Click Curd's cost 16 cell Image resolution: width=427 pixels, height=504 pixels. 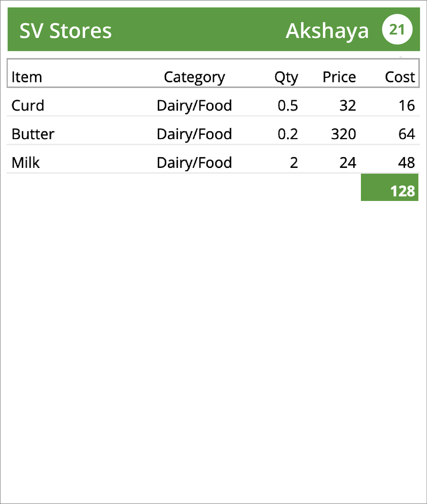pos(407,106)
